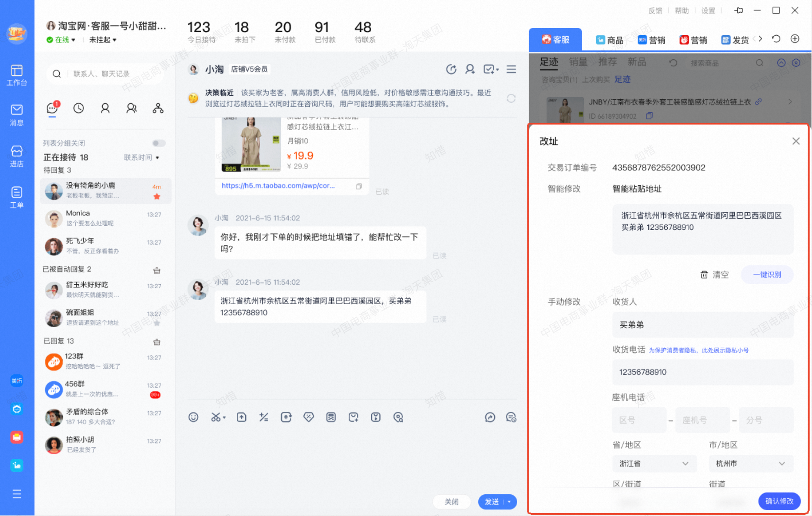Open conversation with Monica
Image resolution: width=812 pixels, height=516 pixels.
click(106, 218)
